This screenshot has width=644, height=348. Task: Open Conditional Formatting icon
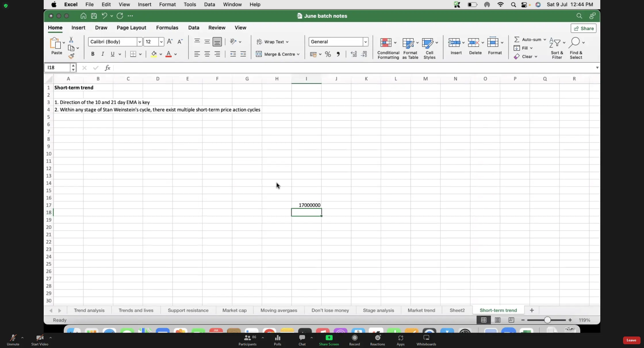click(386, 43)
